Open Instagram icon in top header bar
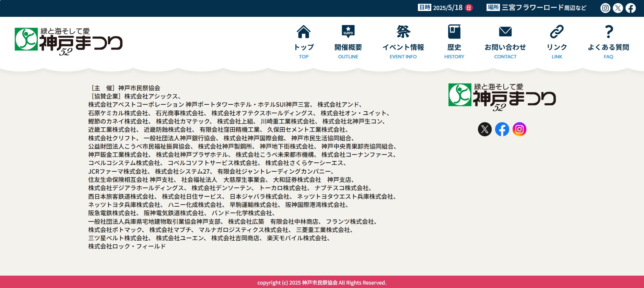The width and height of the screenshot is (644, 288). (606, 8)
